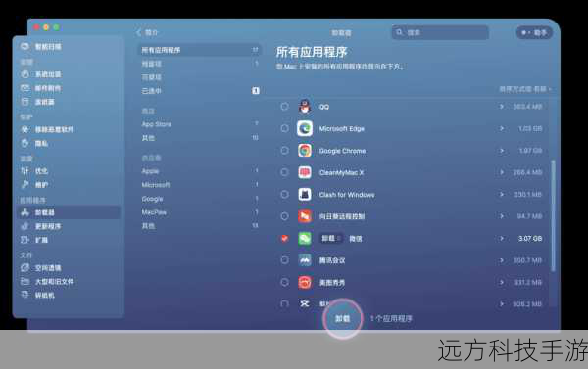Click the '1 个应用程序' summary text

[391, 318]
